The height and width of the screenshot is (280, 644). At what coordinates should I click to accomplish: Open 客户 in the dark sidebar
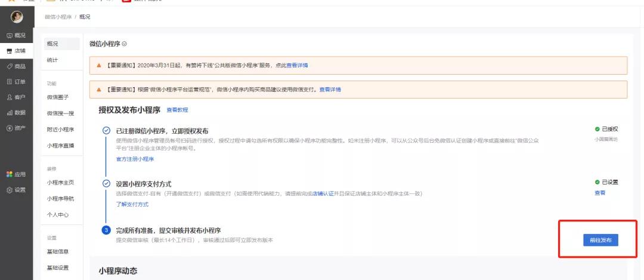[x=17, y=97]
